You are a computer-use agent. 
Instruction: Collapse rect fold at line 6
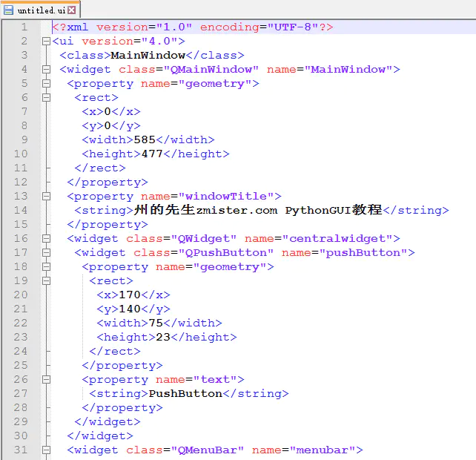coord(46,97)
